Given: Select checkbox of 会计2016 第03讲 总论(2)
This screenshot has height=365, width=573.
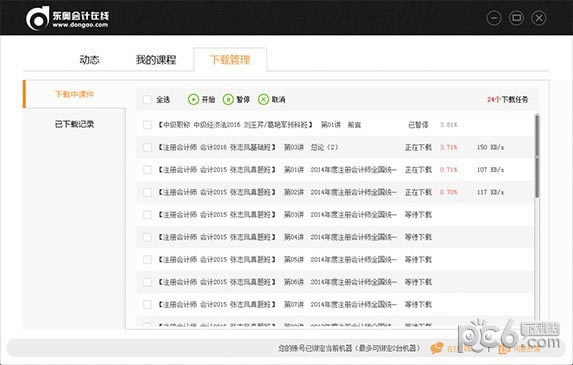Looking at the screenshot, I should pyautogui.click(x=147, y=147).
